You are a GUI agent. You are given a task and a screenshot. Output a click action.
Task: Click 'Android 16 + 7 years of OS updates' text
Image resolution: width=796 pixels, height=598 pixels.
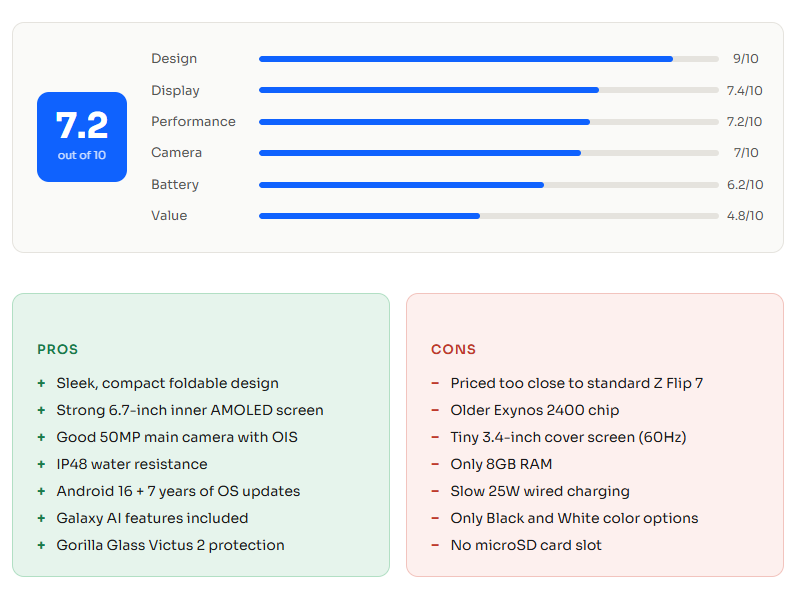(178, 491)
